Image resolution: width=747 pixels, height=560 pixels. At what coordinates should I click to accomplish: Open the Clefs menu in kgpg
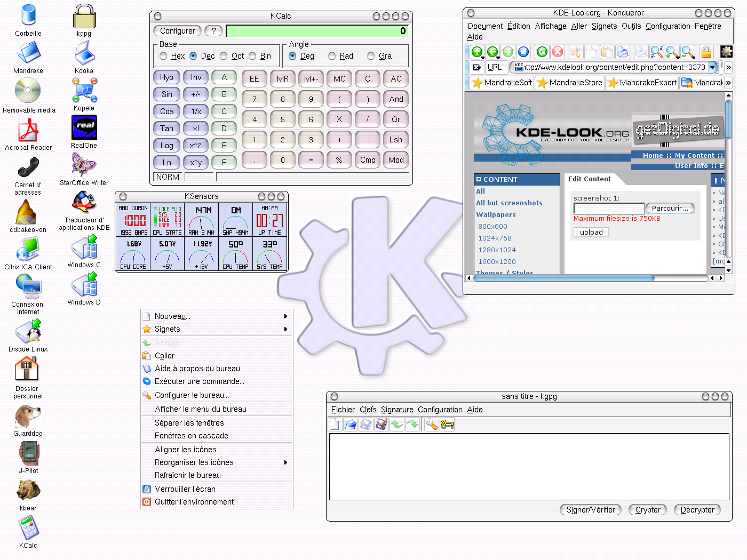pyautogui.click(x=368, y=410)
